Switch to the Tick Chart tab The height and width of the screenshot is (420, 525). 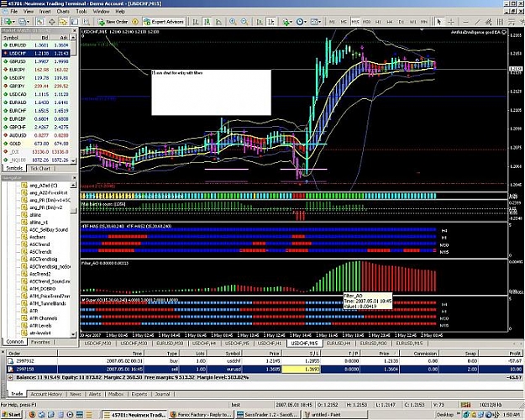pyautogui.click(x=40, y=169)
